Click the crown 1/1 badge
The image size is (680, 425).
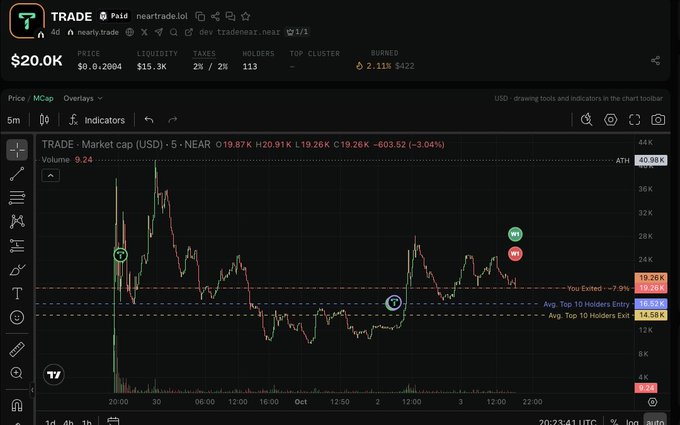coord(298,32)
